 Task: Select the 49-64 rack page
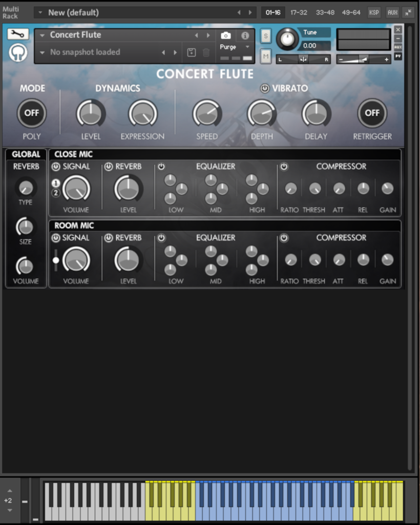(x=351, y=12)
